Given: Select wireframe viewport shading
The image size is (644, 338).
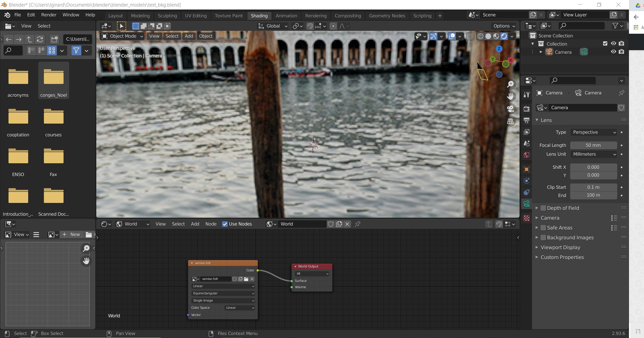Looking at the screenshot, I should coord(480,36).
